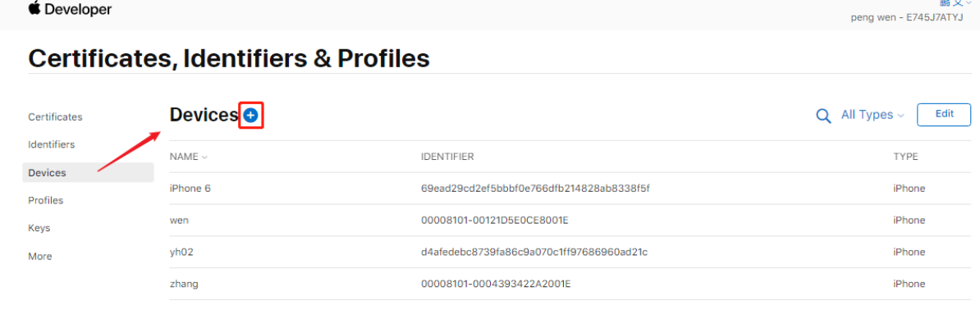Open the All Types filter dropdown

872,115
